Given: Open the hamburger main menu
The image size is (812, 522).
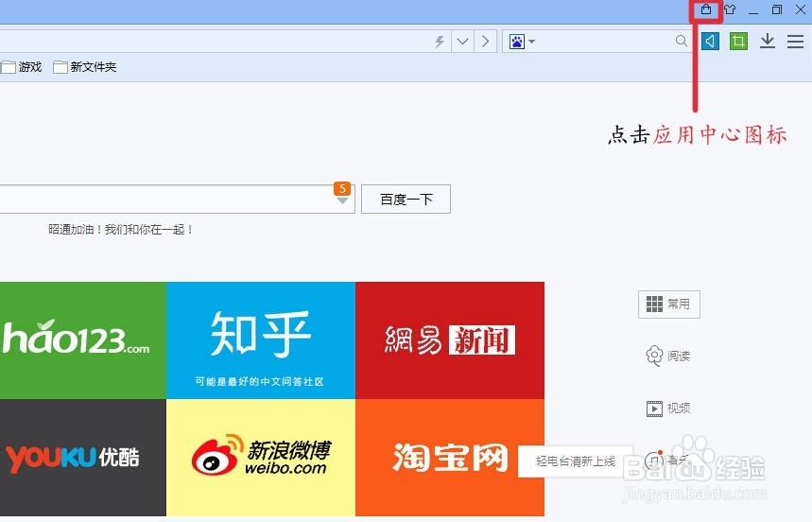Looking at the screenshot, I should [795, 41].
